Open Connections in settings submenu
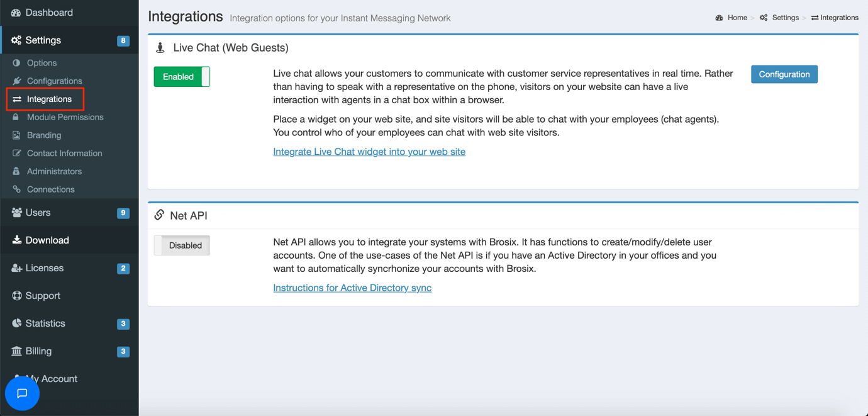 50,189
